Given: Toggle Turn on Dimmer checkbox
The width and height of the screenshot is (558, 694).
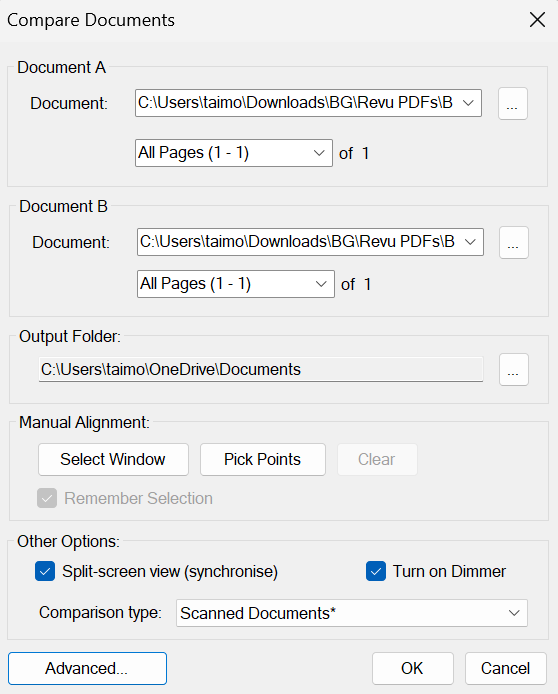Looking at the screenshot, I should [x=376, y=571].
